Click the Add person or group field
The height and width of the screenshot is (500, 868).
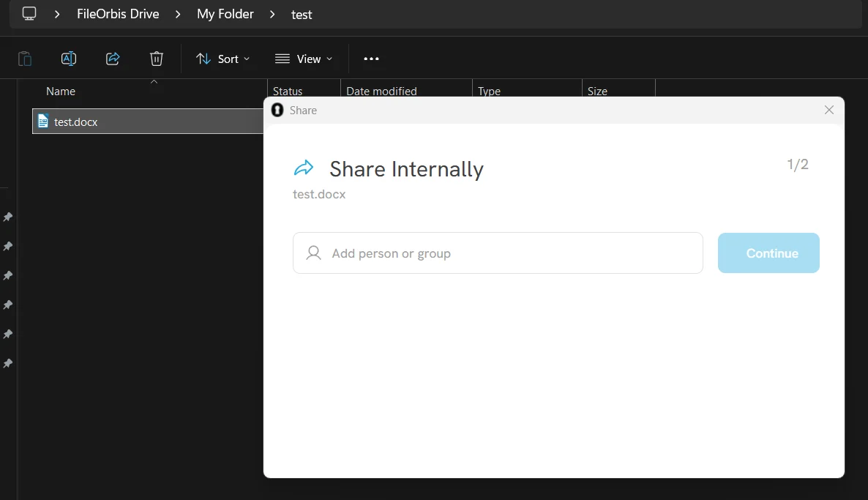tap(498, 253)
